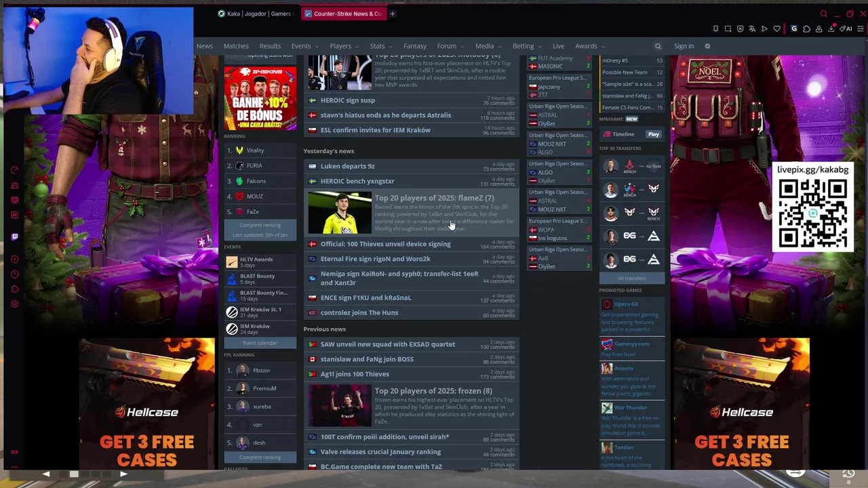Click the Sign in link

(x=684, y=46)
